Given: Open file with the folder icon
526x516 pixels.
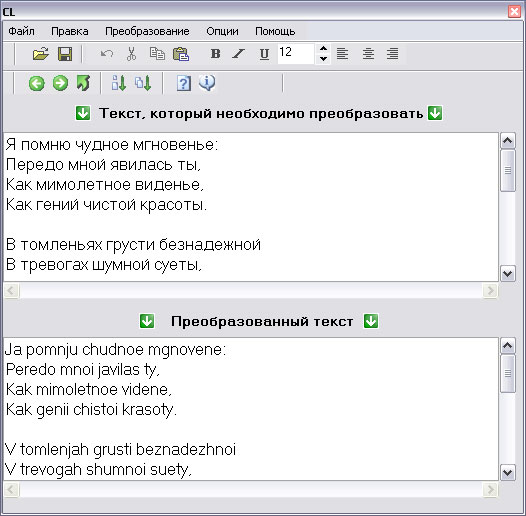Looking at the screenshot, I should coord(41,54).
